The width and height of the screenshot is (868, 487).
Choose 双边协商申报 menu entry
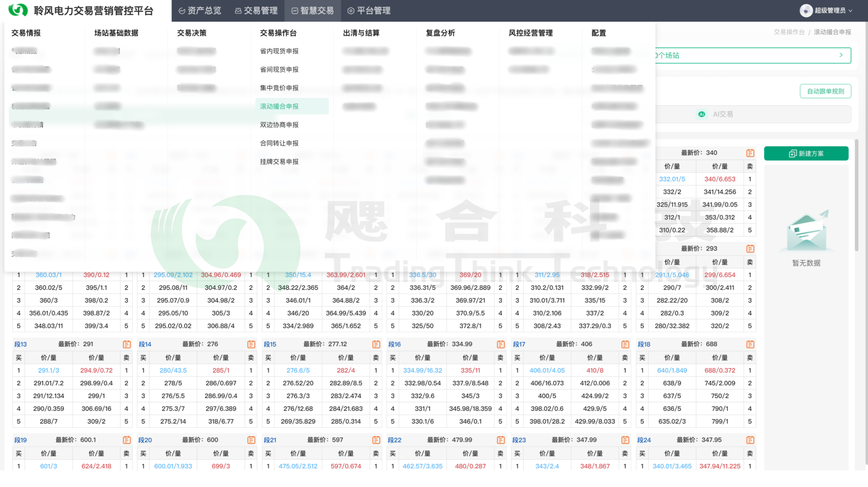coord(279,125)
